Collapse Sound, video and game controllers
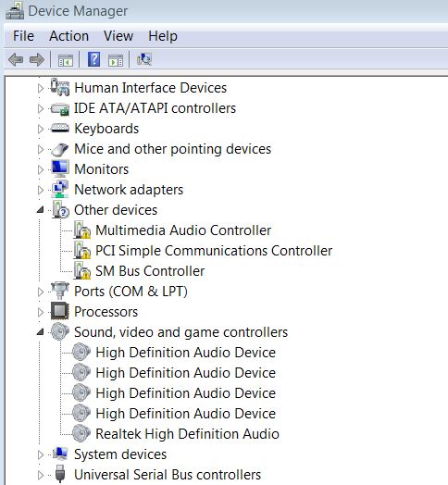Image resolution: width=448 pixels, height=485 pixels. 40,332
